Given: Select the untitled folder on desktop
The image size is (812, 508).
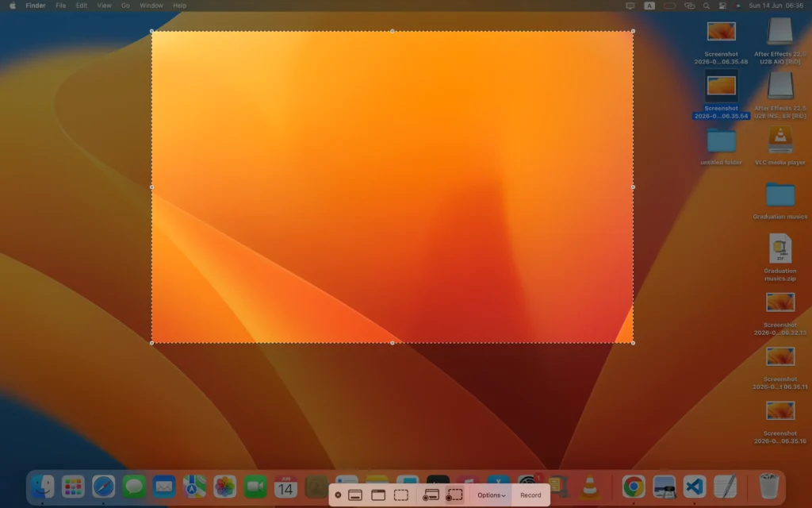Looking at the screenshot, I should click(x=722, y=147).
